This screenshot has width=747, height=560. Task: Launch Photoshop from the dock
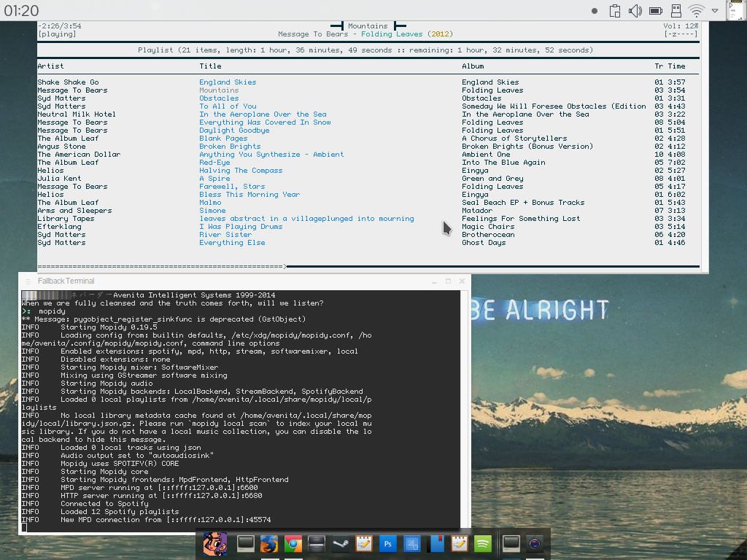click(x=388, y=544)
